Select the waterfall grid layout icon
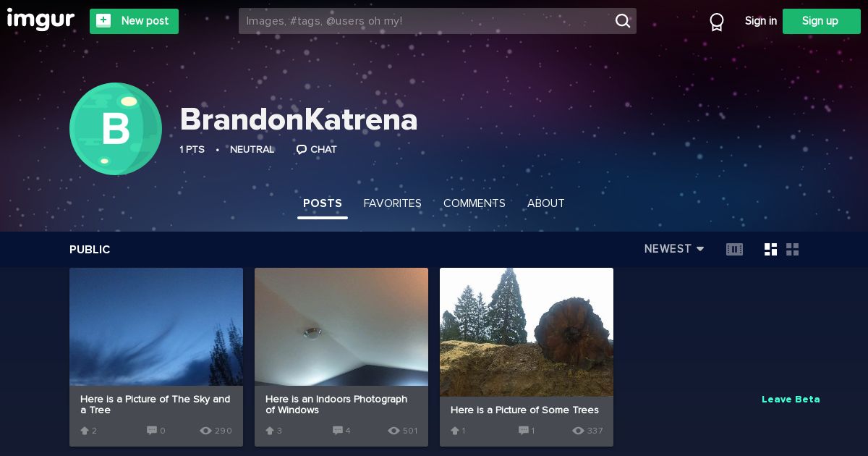 coord(771,250)
